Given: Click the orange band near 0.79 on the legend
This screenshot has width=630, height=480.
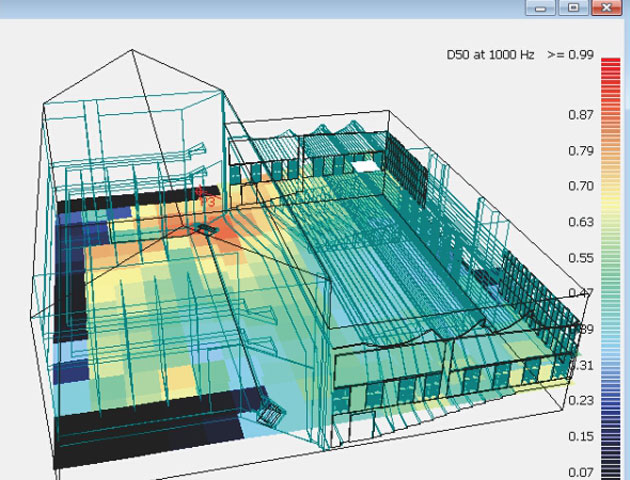Looking at the screenshot, I should pos(609,150).
